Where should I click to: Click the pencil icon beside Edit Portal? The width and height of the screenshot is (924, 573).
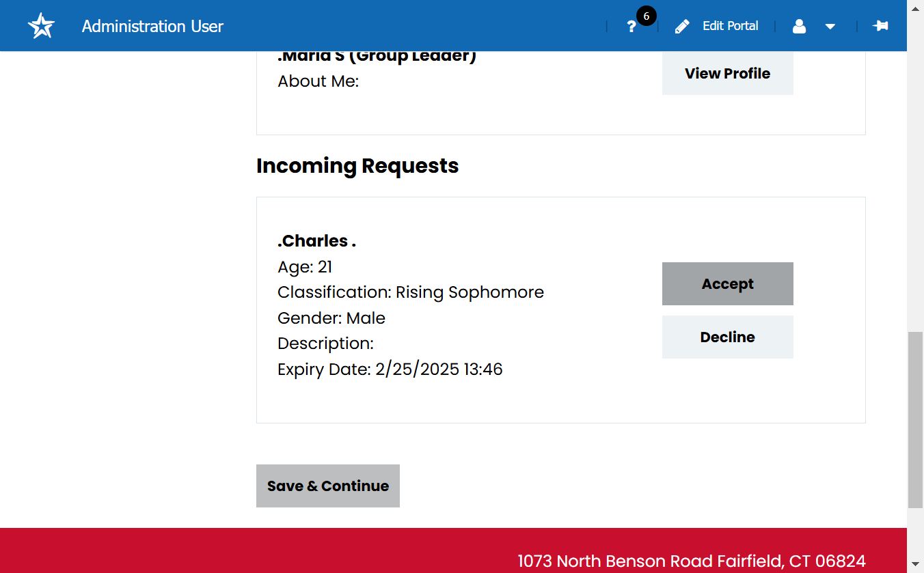click(x=682, y=26)
